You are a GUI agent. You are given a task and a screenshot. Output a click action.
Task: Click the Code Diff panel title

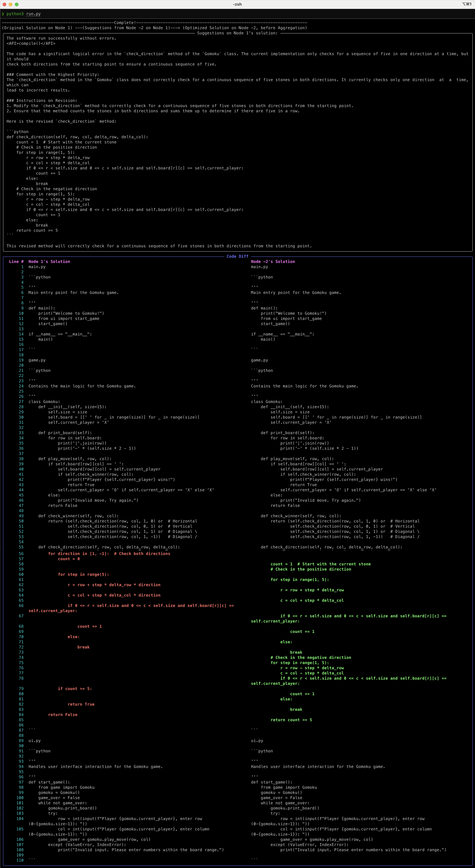[237, 256]
